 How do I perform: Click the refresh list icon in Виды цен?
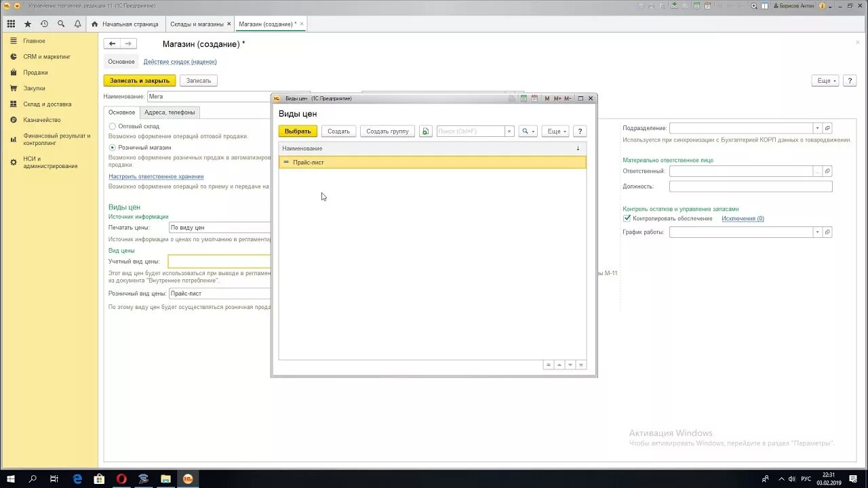[425, 131]
